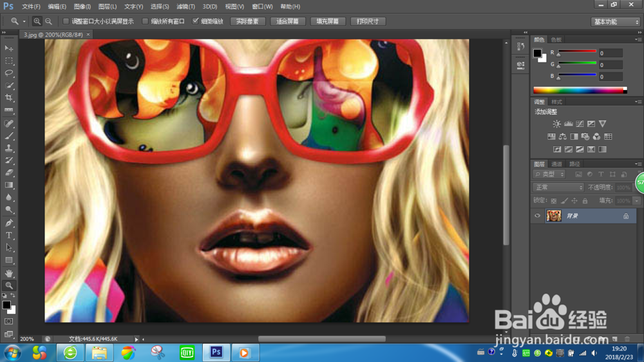Add a Brightness/Contrast adjustment
This screenshot has width=644, height=362.
click(x=556, y=124)
